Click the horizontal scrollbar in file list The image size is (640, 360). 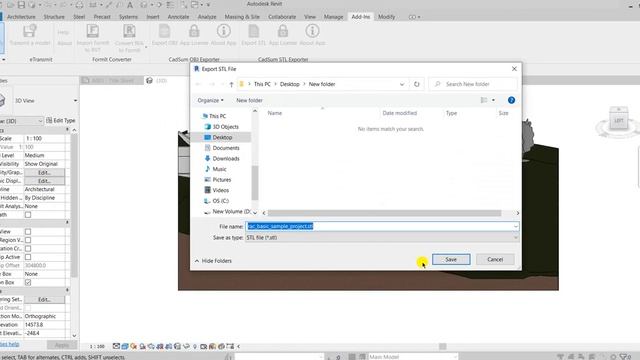click(384, 213)
